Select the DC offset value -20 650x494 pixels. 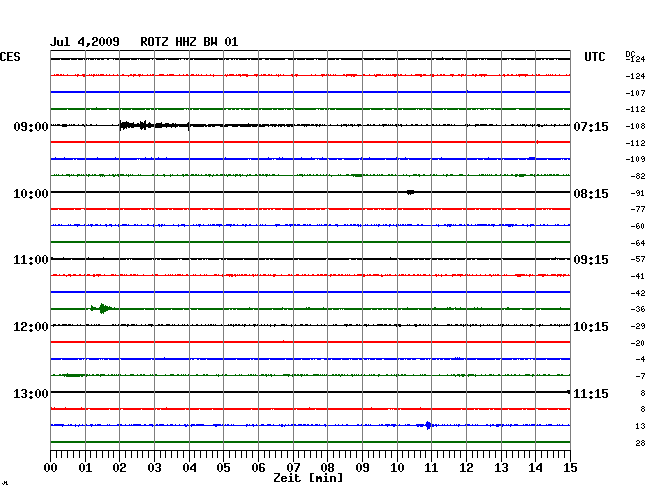click(638, 343)
